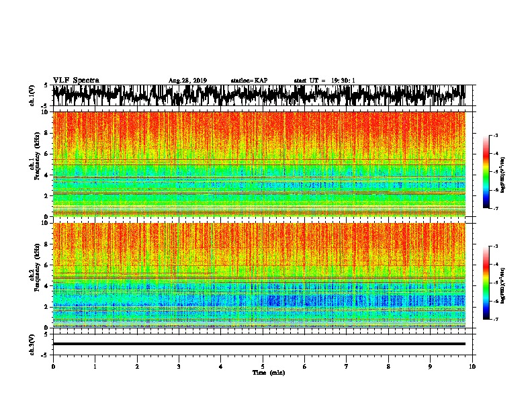Click the ch.1 color scale PSD unit label
This screenshot has height=411, width=532.
pyautogui.click(x=503, y=175)
